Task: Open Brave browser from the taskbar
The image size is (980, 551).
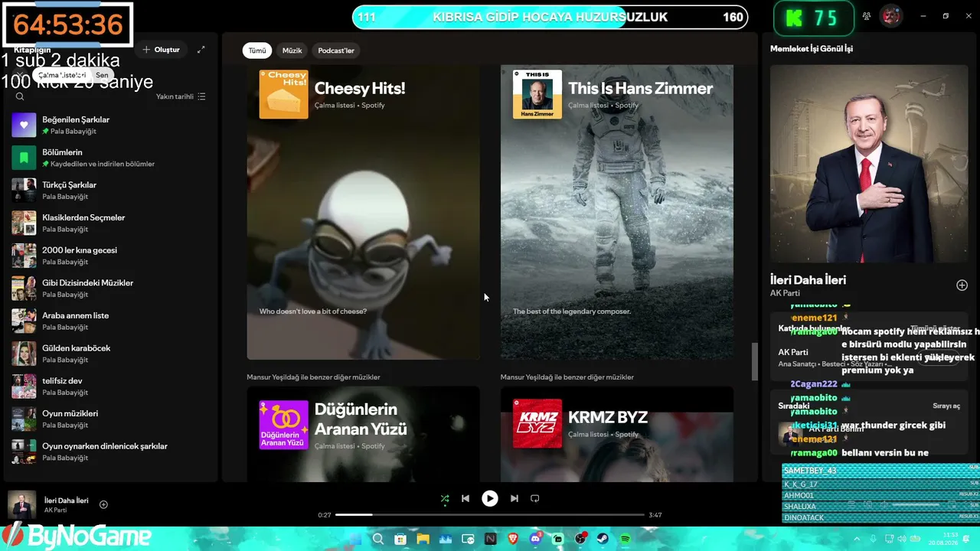Action: 513,540
